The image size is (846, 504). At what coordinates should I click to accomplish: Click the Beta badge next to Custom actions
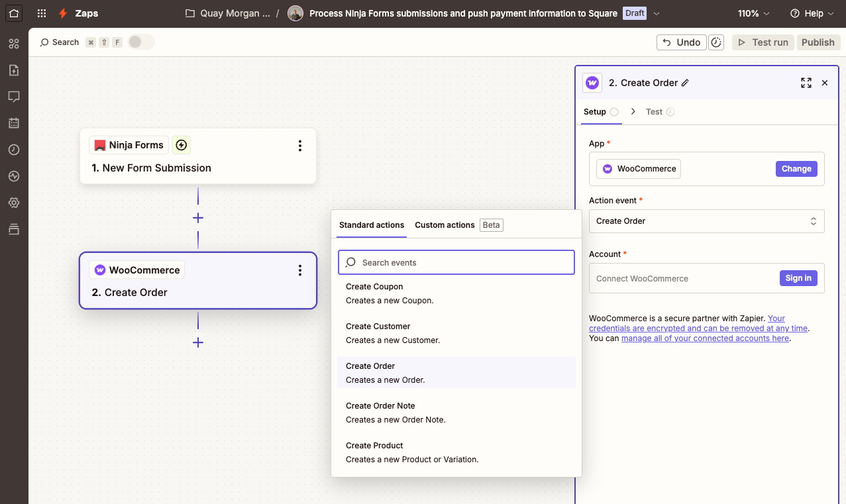pyautogui.click(x=492, y=225)
